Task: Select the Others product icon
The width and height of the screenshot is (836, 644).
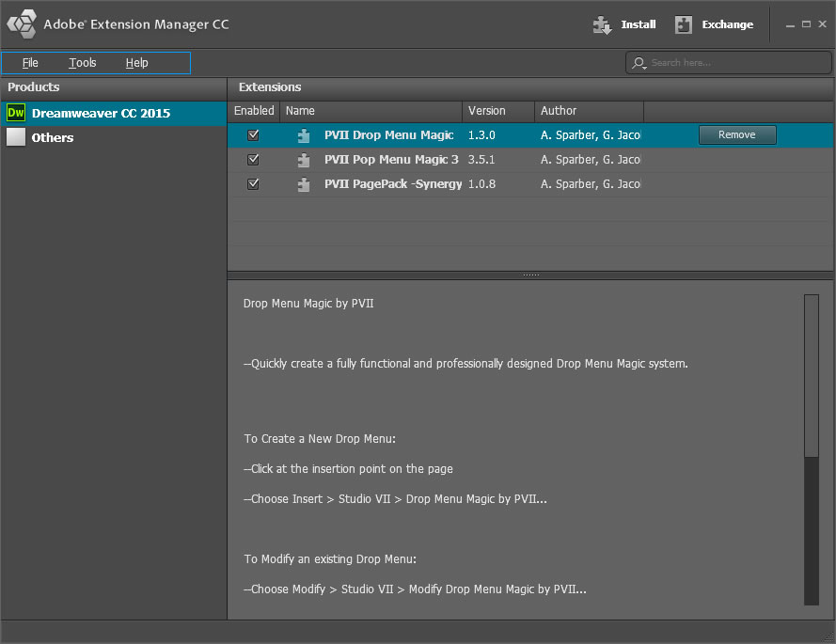Action: (16, 137)
